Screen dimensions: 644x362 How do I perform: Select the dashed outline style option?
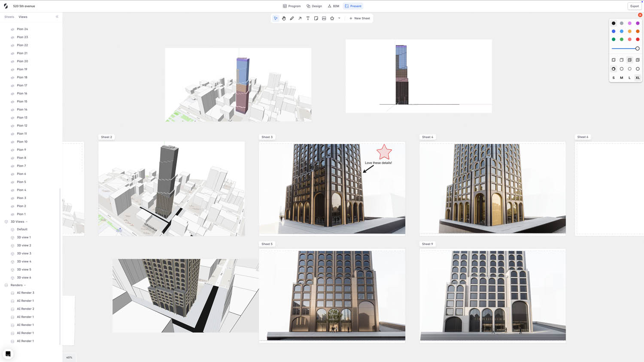click(622, 69)
